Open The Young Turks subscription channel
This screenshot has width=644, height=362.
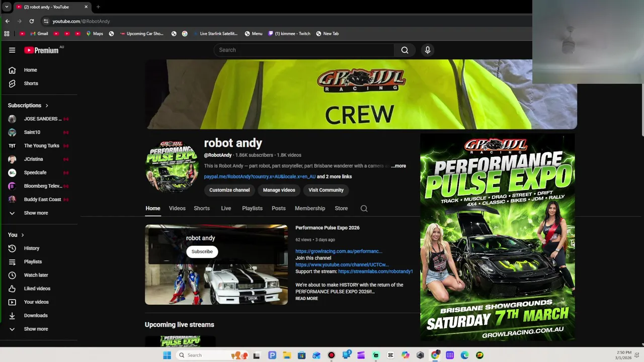tap(39, 146)
